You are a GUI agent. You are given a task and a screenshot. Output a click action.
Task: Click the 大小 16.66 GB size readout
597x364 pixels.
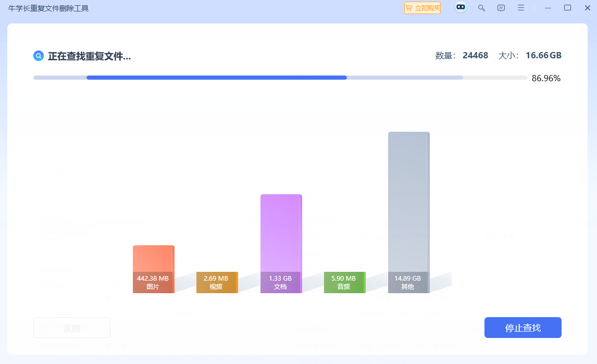(x=530, y=56)
